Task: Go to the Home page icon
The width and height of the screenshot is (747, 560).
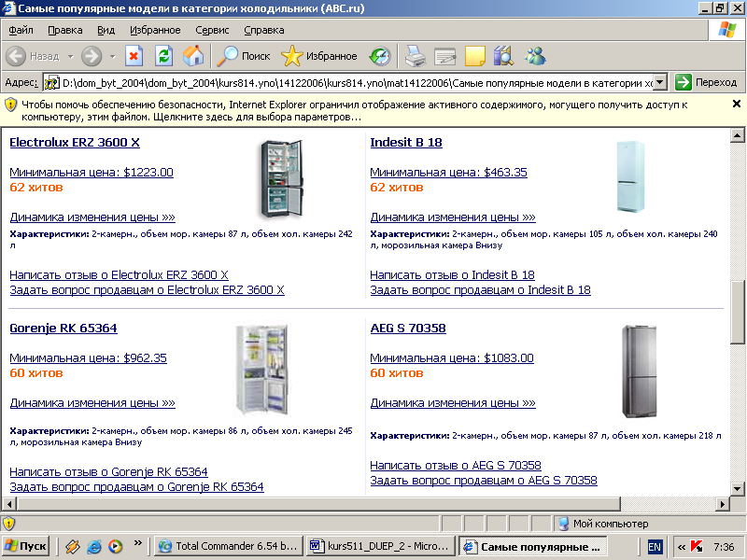Action: pos(193,56)
